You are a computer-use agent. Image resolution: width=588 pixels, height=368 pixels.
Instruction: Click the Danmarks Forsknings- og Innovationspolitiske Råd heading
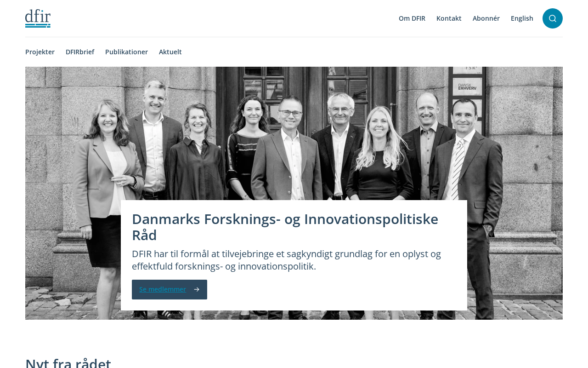[285, 227]
